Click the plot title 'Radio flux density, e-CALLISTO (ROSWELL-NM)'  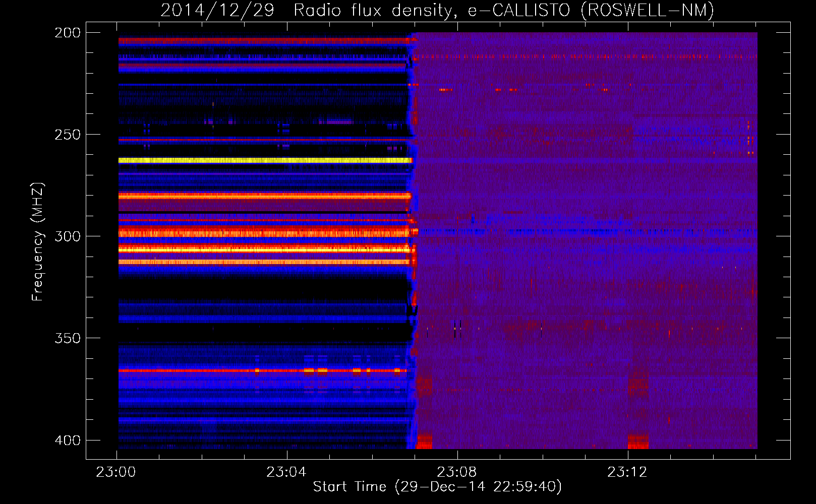click(504, 11)
